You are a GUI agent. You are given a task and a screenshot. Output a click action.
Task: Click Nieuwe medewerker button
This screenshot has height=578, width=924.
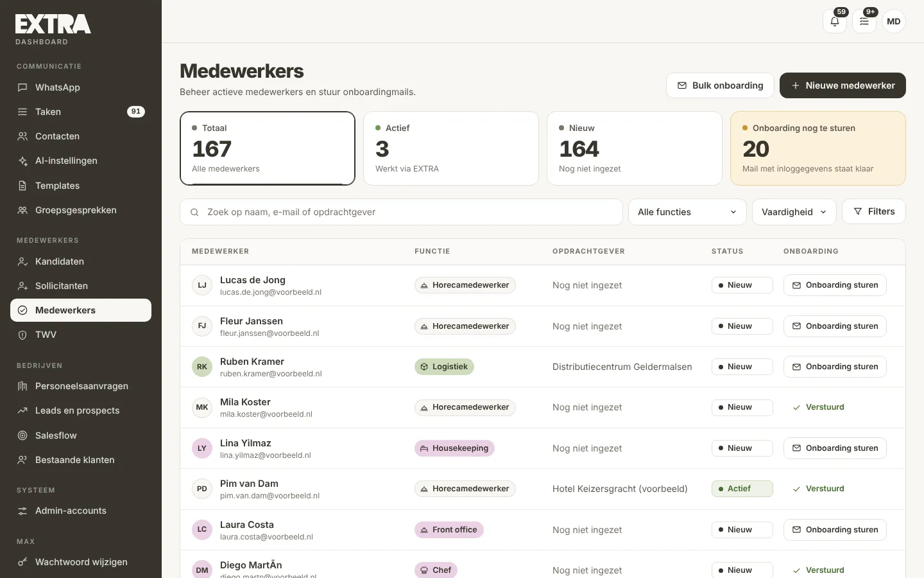click(843, 85)
